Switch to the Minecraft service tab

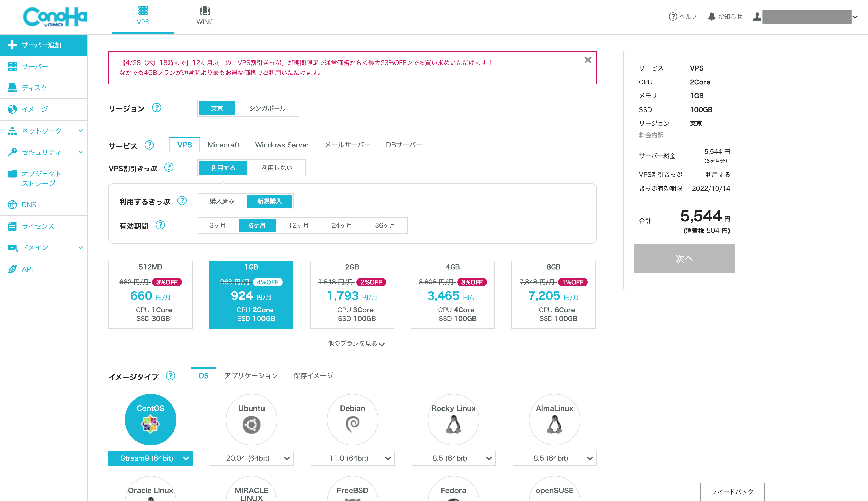[x=223, y=145]
